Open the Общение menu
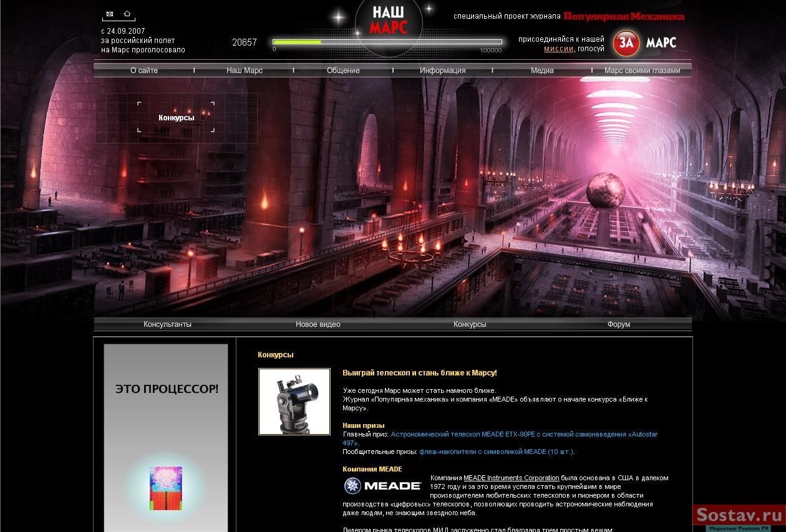Viewport: 786px width, 532px height. tap(343, 70)
